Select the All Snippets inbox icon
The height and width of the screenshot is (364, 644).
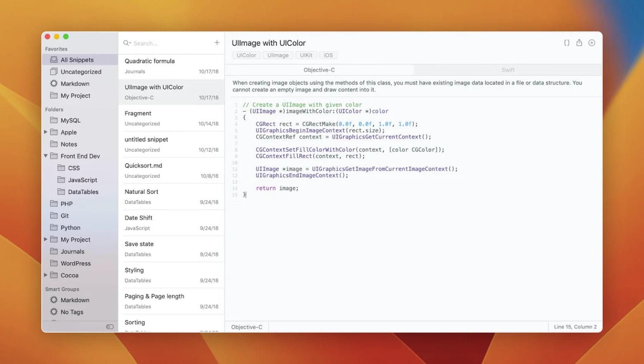click(x=54, y=60)
